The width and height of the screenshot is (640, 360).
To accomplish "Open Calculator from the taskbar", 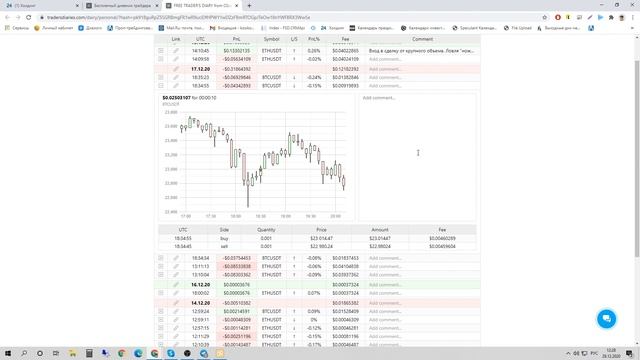I will coord(89,353).
